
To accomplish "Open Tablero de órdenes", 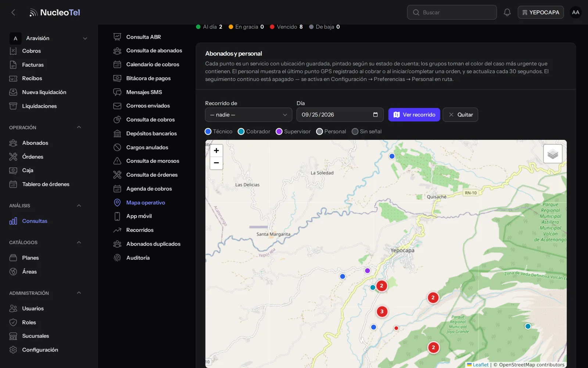I will (x=46, y=184).
